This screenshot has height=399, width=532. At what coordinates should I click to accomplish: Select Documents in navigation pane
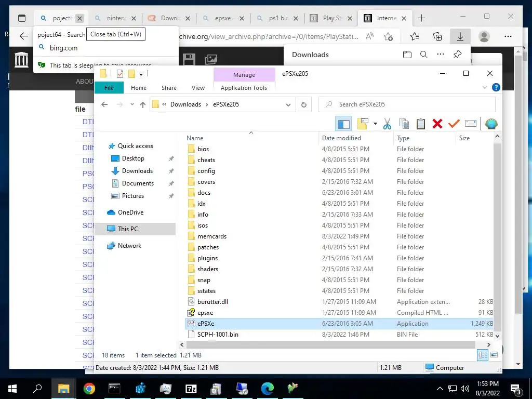[x=138, y=183]
